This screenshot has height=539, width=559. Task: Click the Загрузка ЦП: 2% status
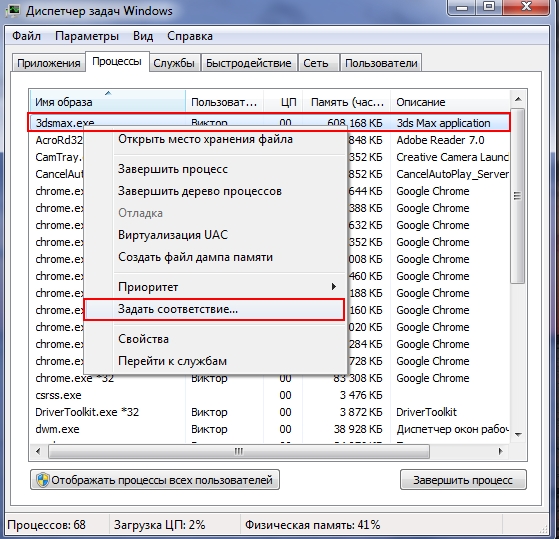coord(159,525)
